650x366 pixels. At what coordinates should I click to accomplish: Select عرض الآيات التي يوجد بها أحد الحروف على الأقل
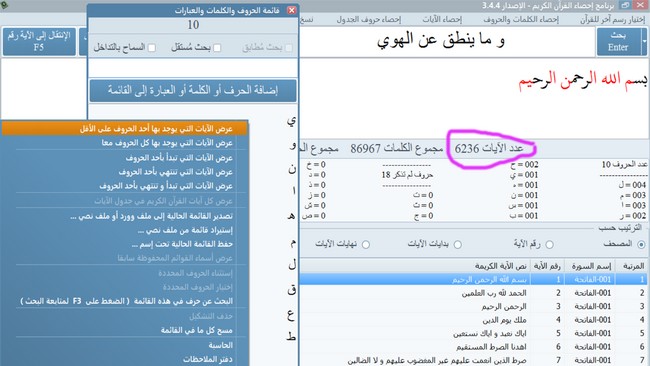(x=124, y=128)
